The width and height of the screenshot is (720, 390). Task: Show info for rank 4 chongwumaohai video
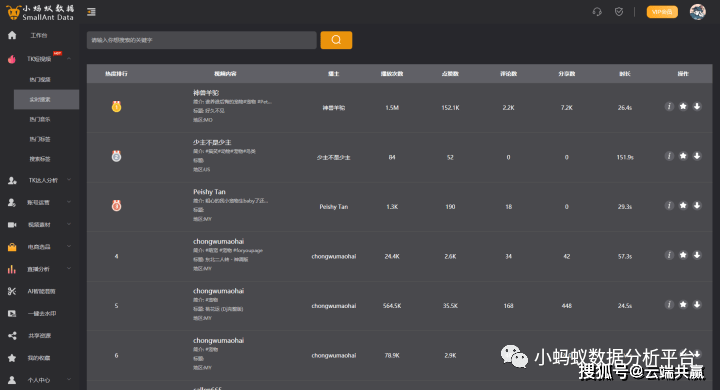pyautogui.click(x=669, y=255)
